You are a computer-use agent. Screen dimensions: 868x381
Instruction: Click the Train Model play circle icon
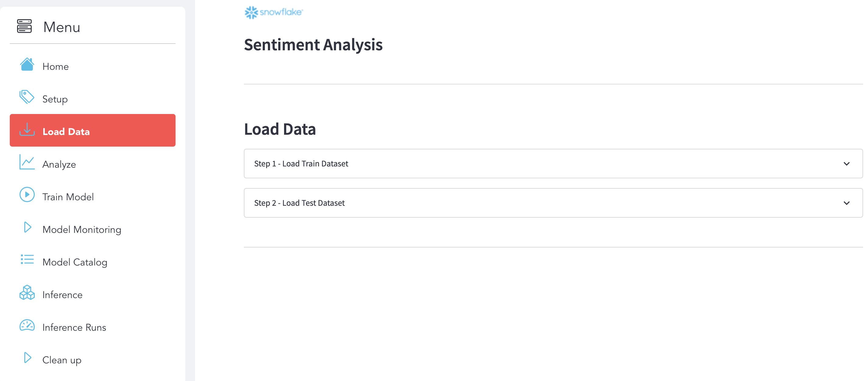click(27, 195)
